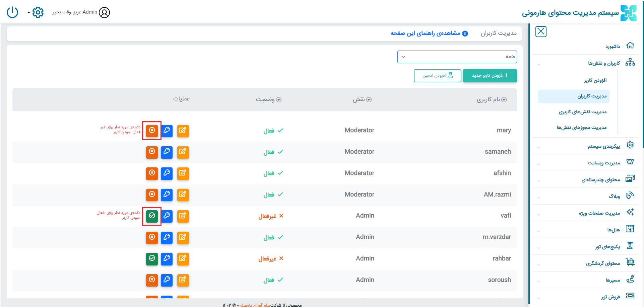Click the افزودن ادمین button
The width and height of the screenshot is (644, 307).
click(x=437, y=76)
